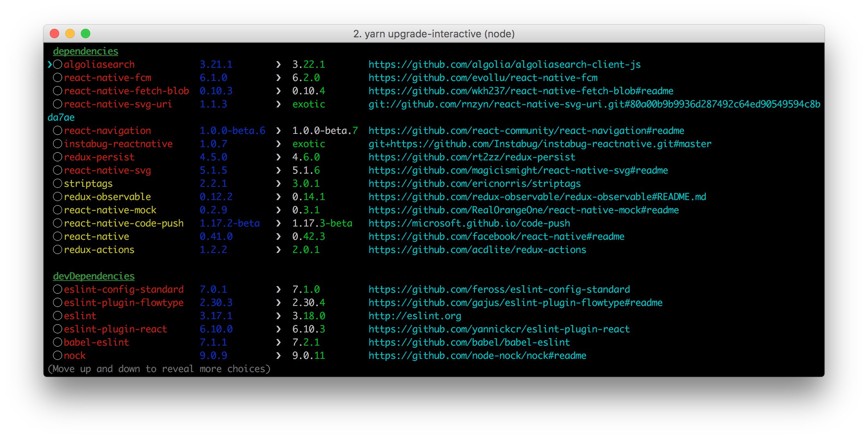This screenshot has width=868, height=439.
Task: Click the window title yarn upgrade-interactive
Action: (x=434, y=34)
